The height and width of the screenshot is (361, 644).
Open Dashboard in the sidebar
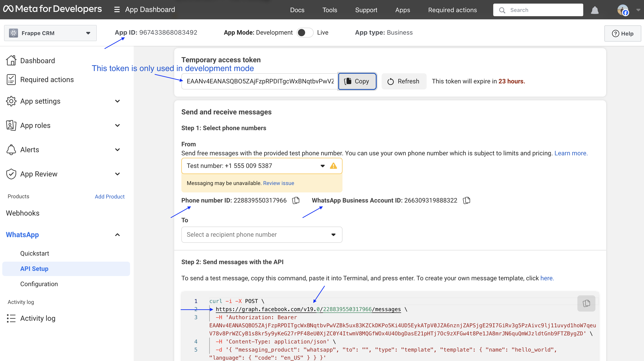(x=38, y=60)
